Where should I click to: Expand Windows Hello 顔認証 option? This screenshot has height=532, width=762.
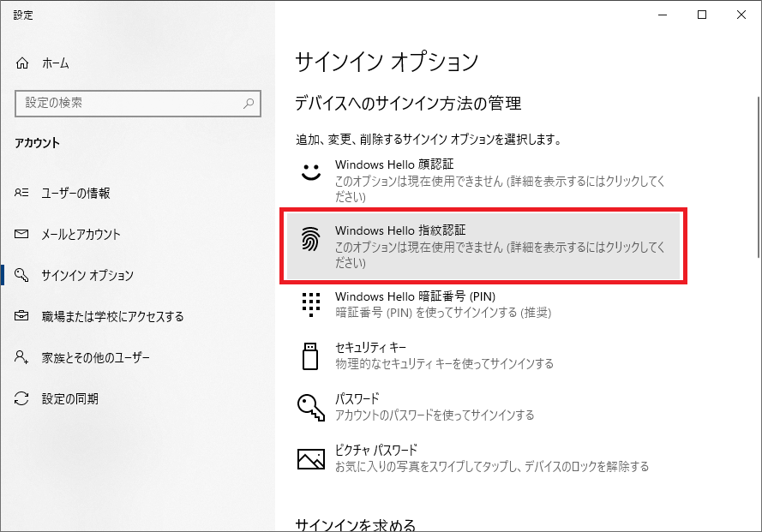coord(483,180)
